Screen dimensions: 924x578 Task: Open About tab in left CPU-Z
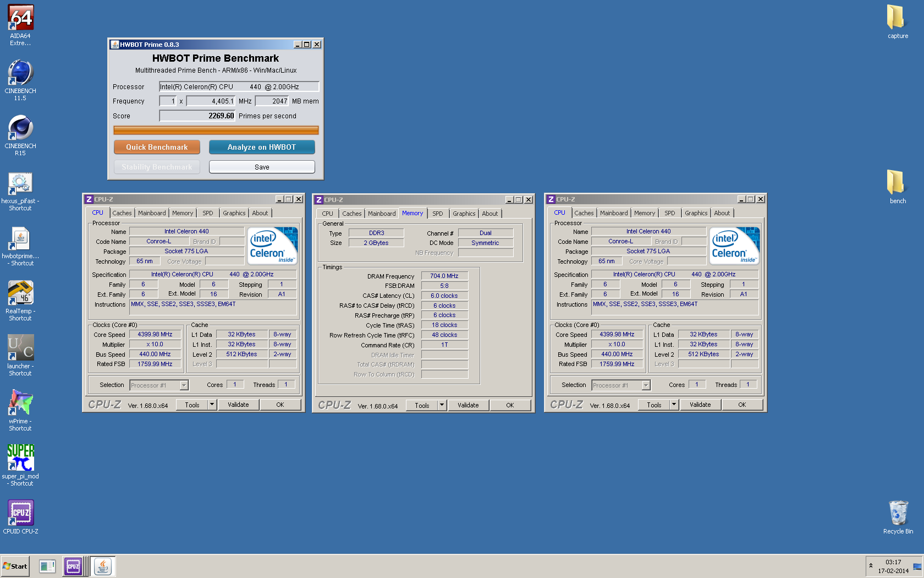tap(260, 213)
